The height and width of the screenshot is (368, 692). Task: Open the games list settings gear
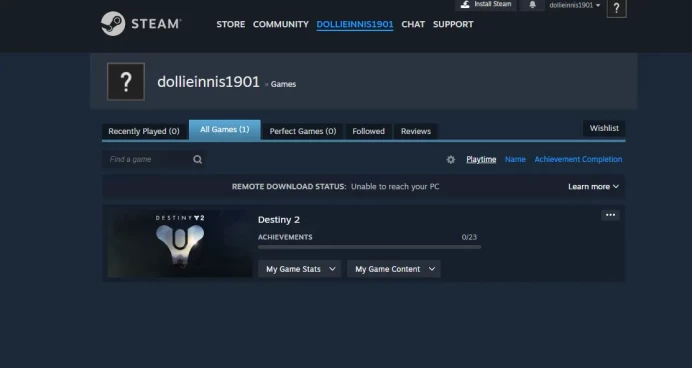451,160
